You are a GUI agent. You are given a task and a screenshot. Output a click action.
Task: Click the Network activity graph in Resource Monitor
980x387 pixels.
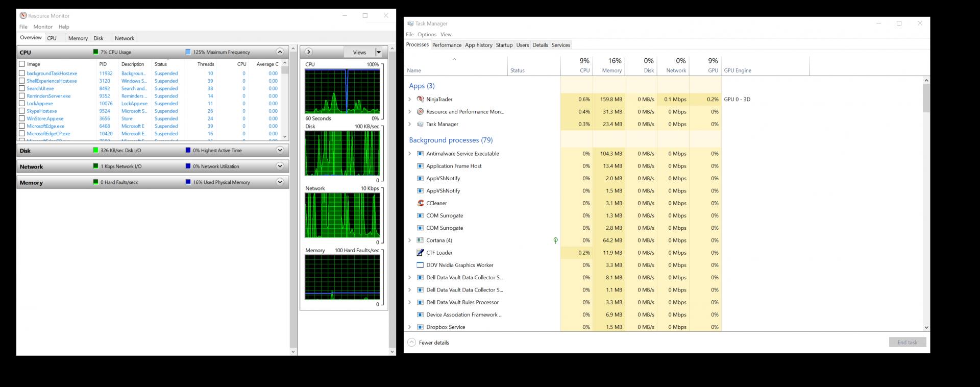[342, 215]
